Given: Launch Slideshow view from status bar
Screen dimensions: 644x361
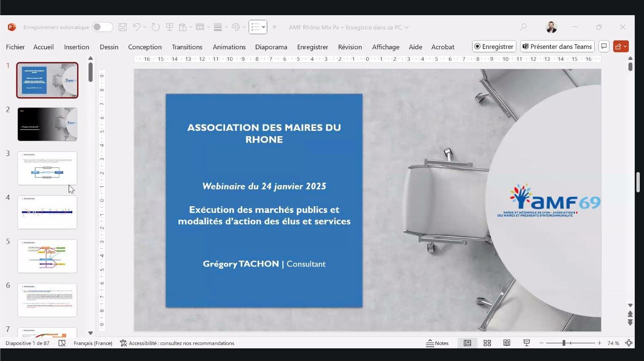Looking at the screenshot, I should click(x=526, y=343).
